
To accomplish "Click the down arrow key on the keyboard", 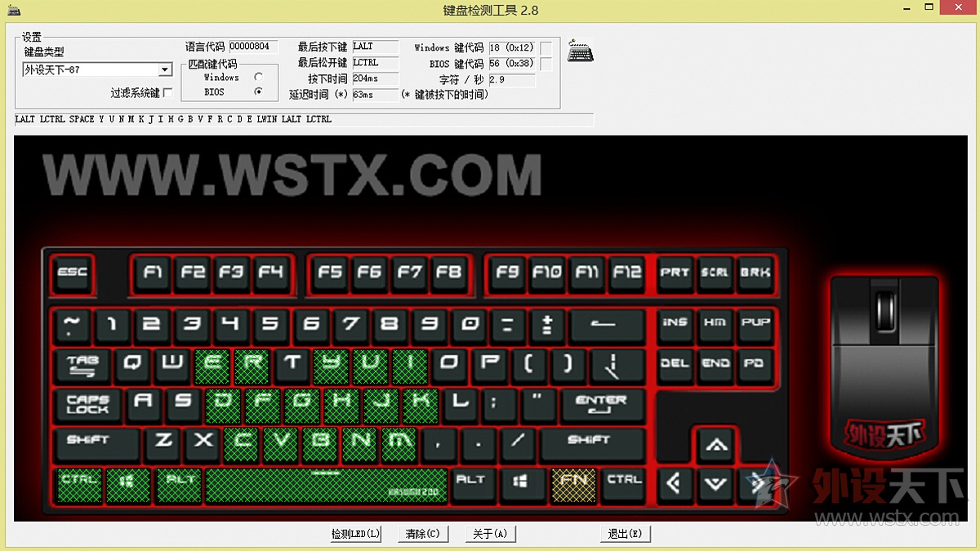I will [715, 484].
